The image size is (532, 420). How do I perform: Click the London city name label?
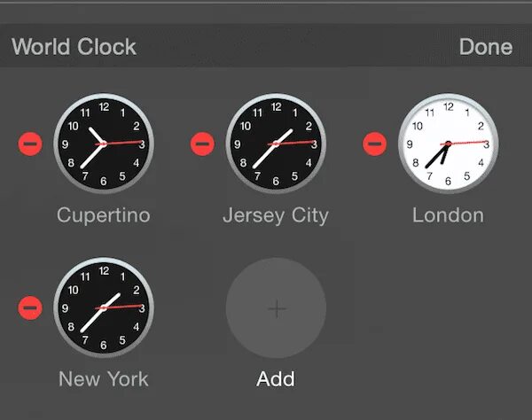click(448, 215)
